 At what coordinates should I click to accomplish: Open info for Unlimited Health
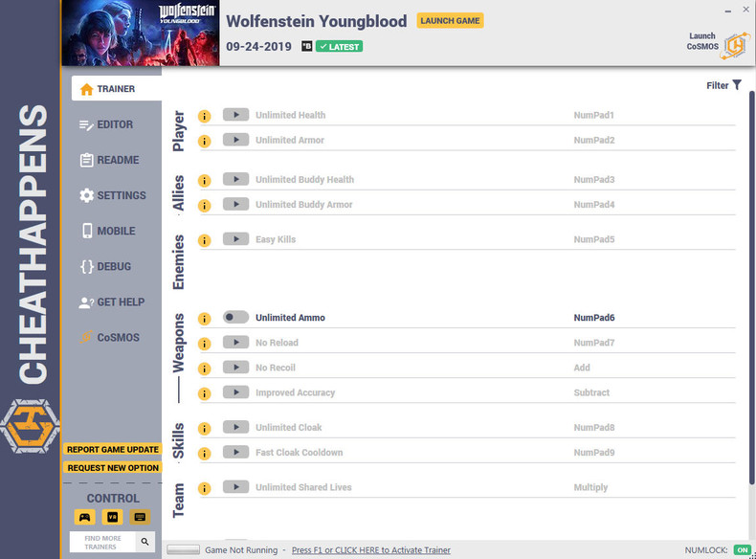pyautogui.click(x=205, y=116)
